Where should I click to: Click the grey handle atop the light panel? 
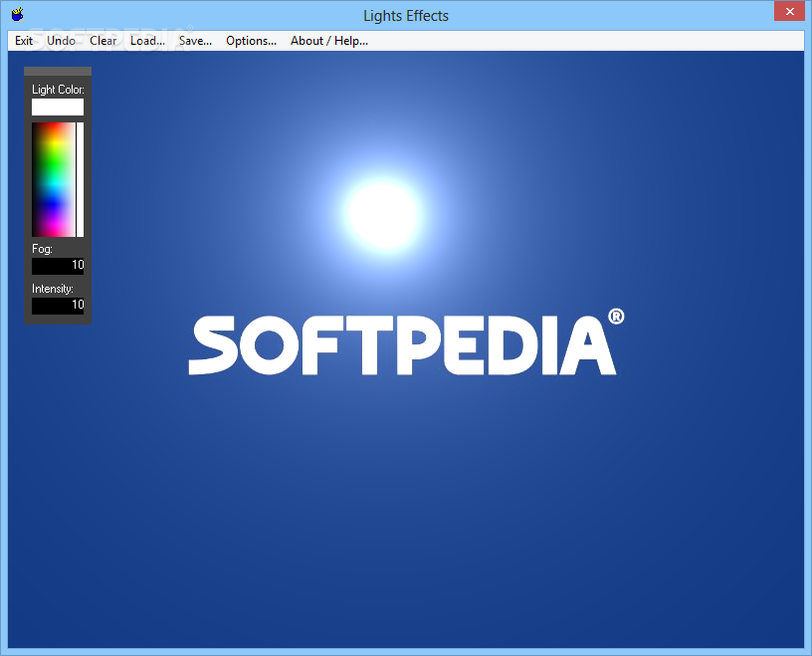58,71
